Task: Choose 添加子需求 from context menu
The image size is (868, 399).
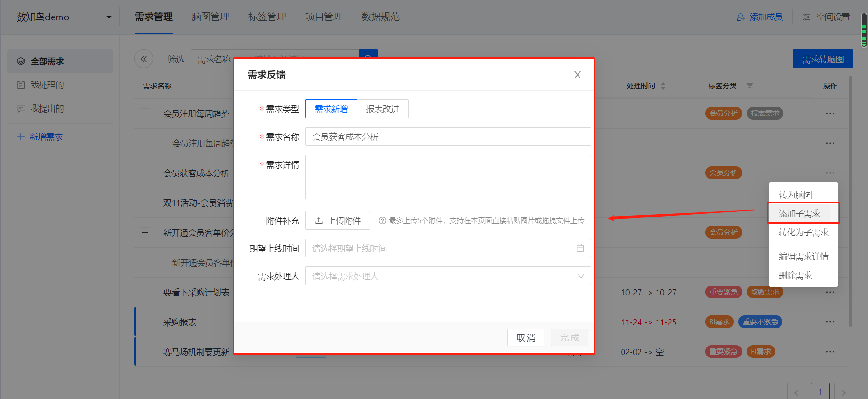Action: [x=799, y=214]
